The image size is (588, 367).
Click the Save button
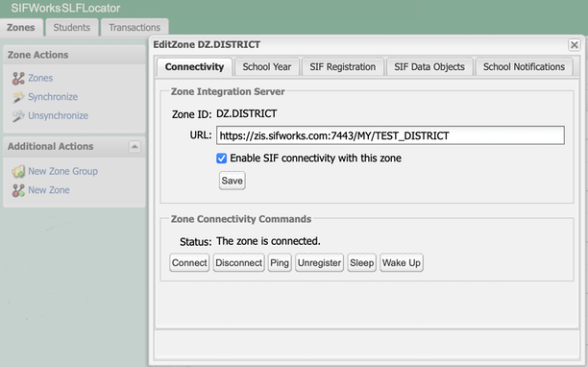[233, 181]
